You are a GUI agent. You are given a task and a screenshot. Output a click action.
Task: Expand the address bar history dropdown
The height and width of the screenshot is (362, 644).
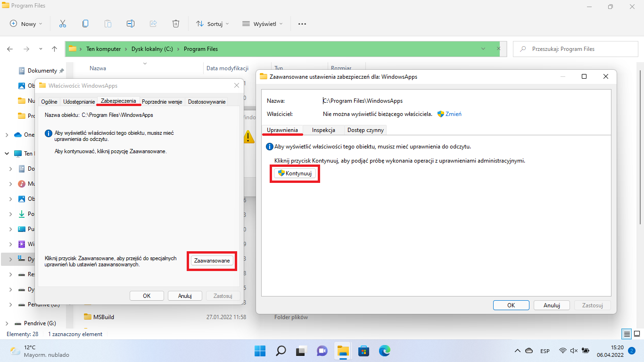pos(483,49)
